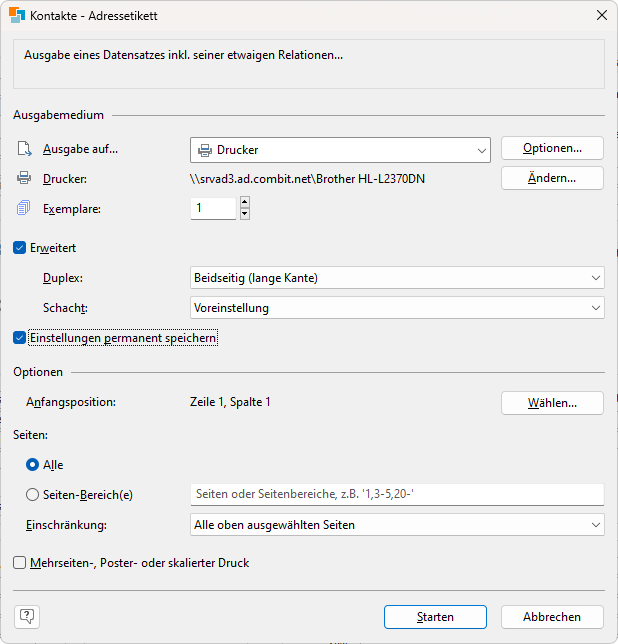Viewport: 618px width, 644px height.
Task: Expand the Einschränkung dropdown
Action: [397, 525]
